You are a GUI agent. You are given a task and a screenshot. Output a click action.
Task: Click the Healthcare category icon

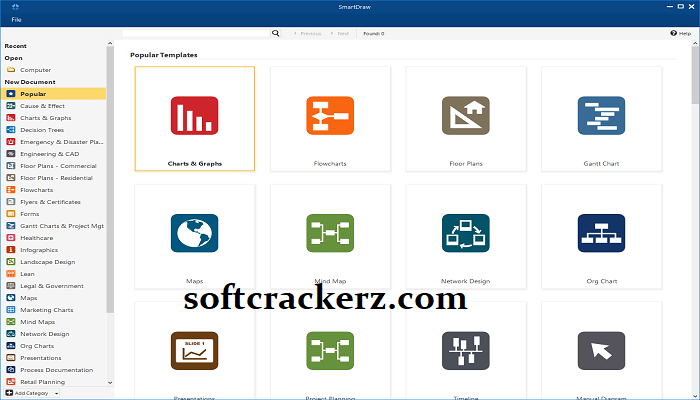pyautogui.click(x=11, y=238)
